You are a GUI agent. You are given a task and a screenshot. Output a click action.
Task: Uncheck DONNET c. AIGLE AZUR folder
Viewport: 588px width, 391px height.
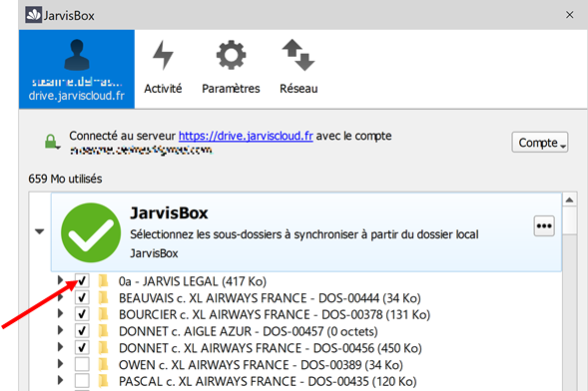point(82,331)
